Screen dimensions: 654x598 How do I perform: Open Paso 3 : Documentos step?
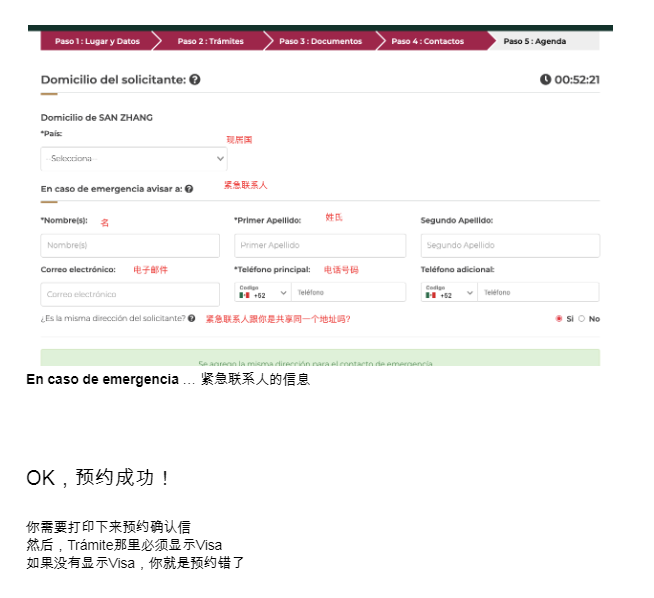(x=320, y=41)
